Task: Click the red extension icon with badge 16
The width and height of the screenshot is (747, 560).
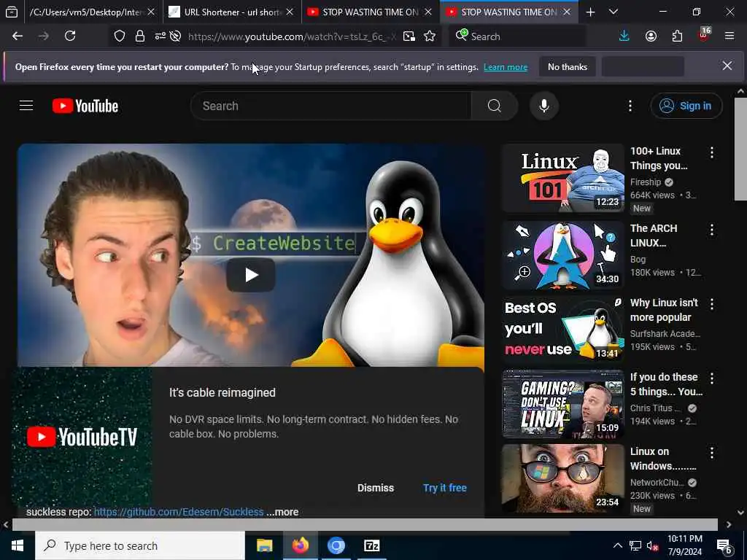Action: (704, 35)
